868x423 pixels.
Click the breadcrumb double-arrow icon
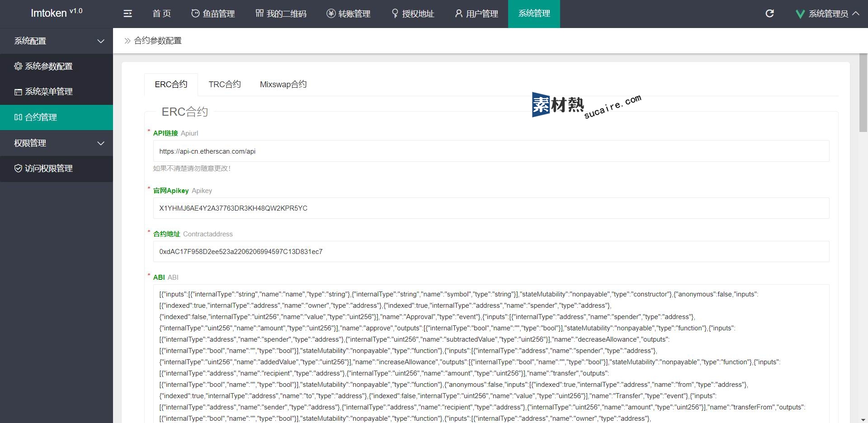pyautogui.click(x=127, y=41)
